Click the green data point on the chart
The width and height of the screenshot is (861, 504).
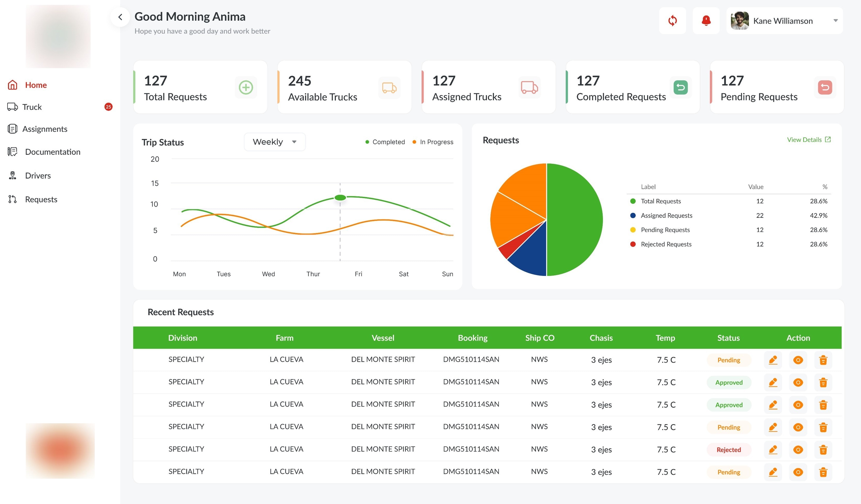(340, 197)
